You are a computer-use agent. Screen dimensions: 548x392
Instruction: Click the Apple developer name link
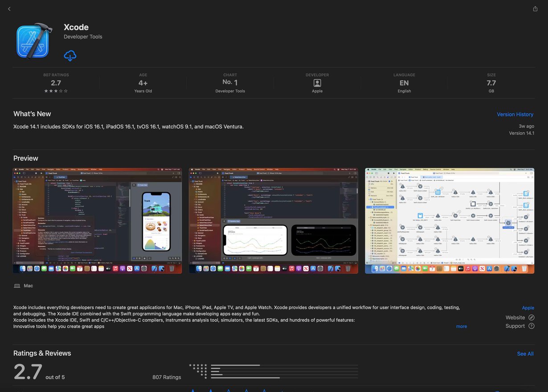point(528,308)
